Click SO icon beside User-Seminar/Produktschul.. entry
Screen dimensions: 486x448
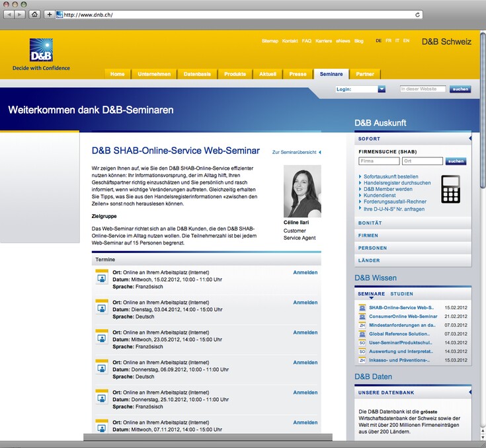click(x=362, y=343)
